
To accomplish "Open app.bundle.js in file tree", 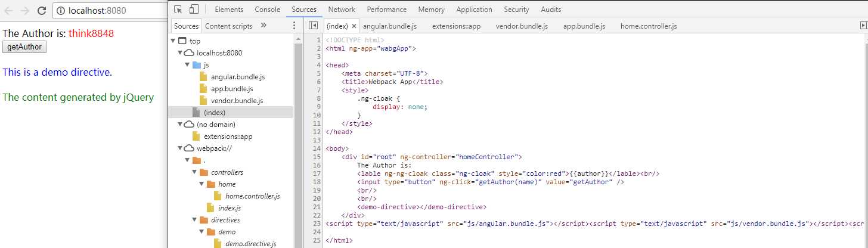I will 231,89.
